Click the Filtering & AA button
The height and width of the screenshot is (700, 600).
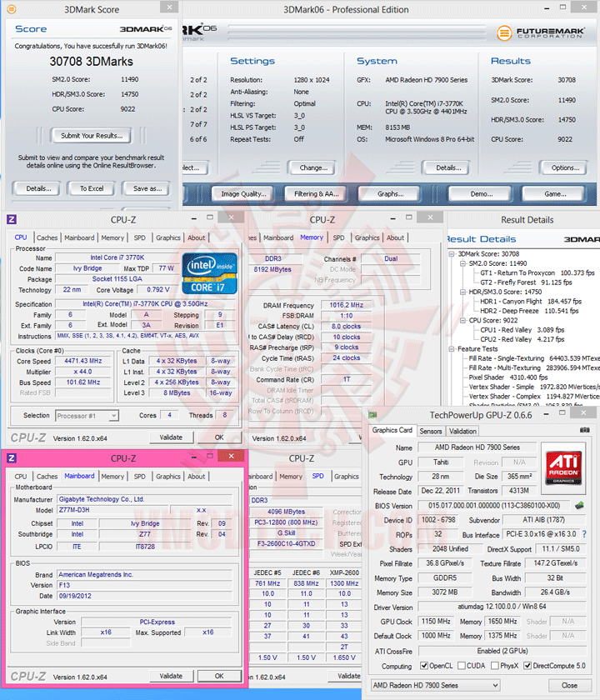pos(316,193)
